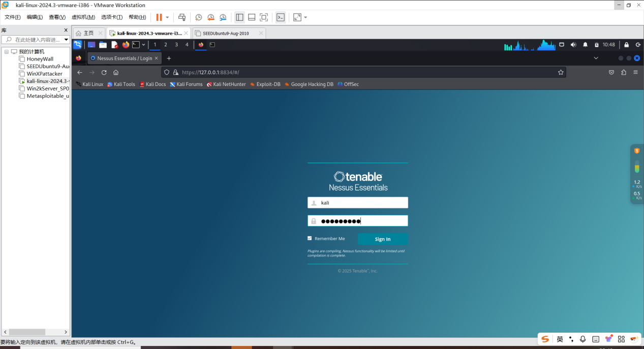
Task: Open the VMware 编辑(E) menu
Action: [x=35, y=17]
